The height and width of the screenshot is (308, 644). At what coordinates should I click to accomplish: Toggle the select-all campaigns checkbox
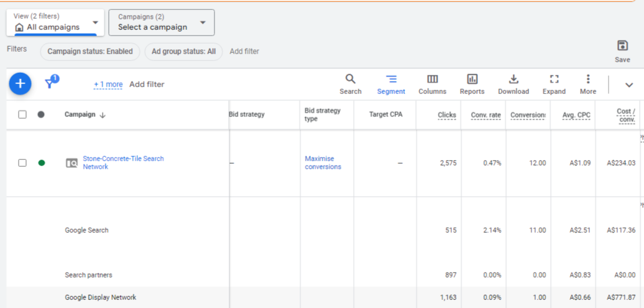point(22,114)
